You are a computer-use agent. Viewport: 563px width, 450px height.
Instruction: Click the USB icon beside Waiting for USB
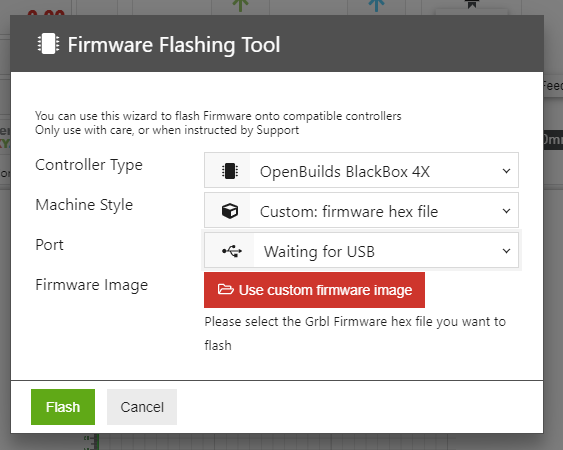click(232, 251)
